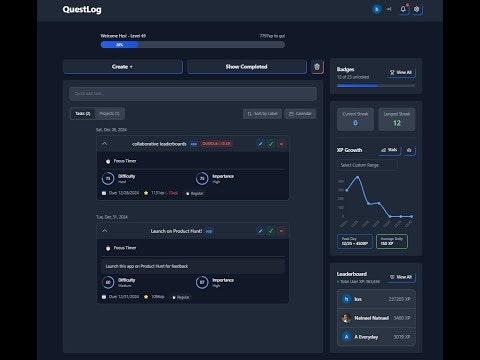Click the calendar icon by Due 12/28/2024
This screenshot has height=360, width=480.
click(x=104, y=193)
